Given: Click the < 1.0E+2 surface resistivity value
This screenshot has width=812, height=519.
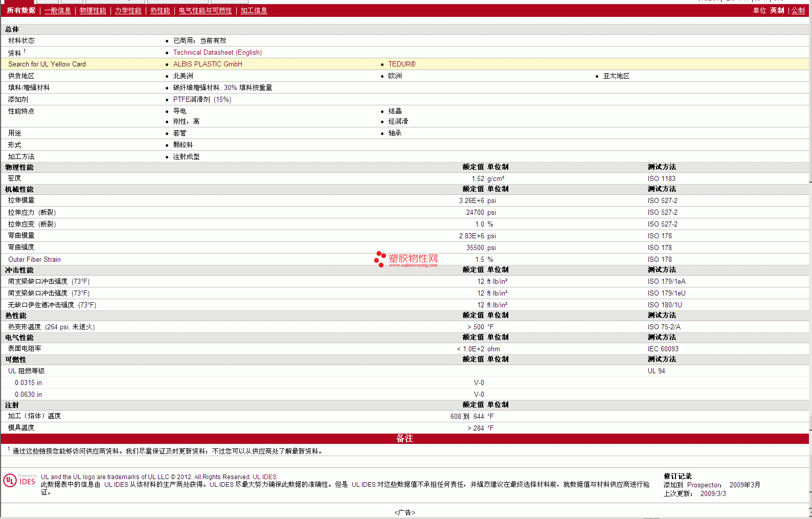Looking at the screenshot, I should [470, 349].
